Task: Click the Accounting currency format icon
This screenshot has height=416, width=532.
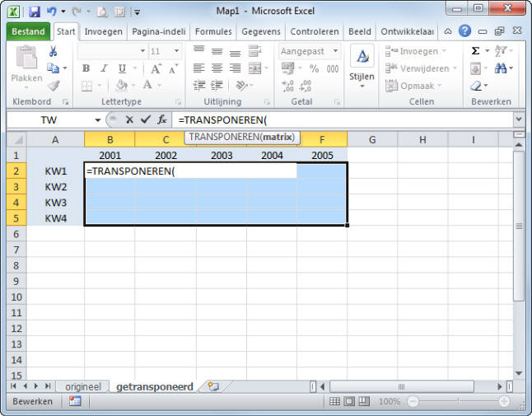Action: point(288,68)
